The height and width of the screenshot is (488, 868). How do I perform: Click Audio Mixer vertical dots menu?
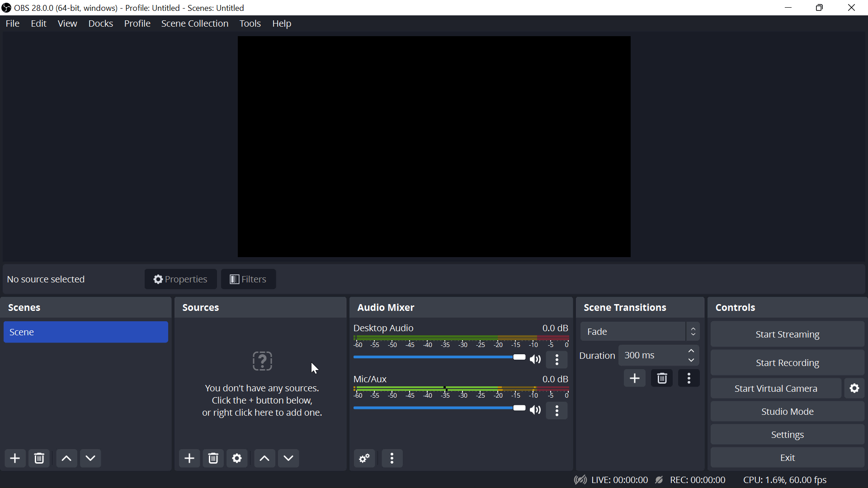[x=392, y=458]
